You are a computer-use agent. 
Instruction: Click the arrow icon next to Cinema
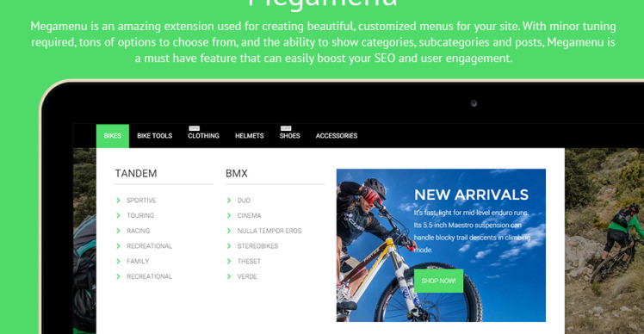point(229,215)
